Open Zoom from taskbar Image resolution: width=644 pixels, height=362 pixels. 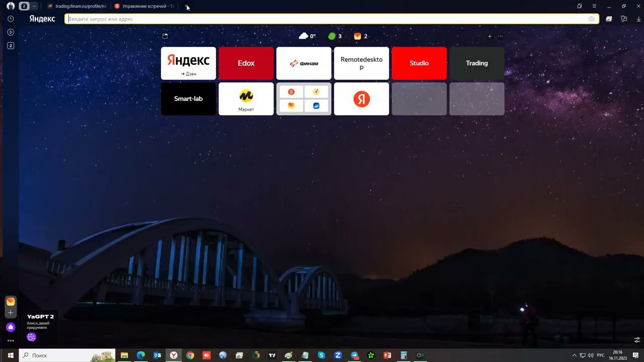[x=338, y=355]
